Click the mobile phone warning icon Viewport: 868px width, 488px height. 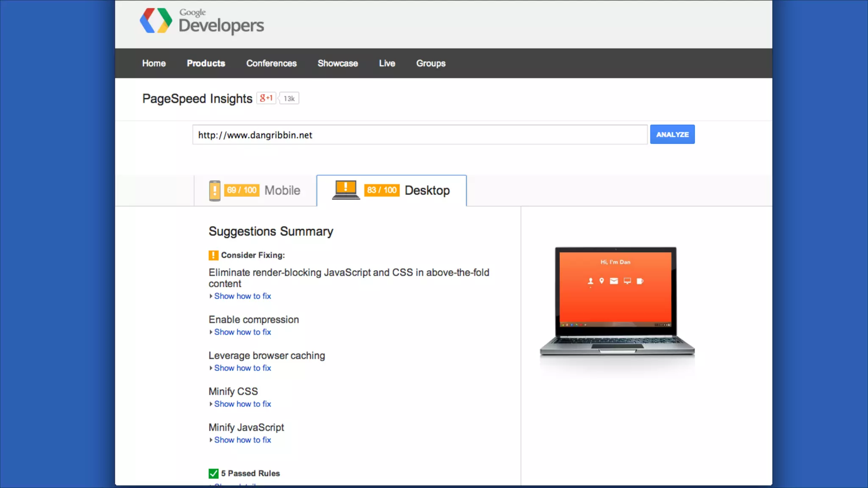click(x=215, y=191)
